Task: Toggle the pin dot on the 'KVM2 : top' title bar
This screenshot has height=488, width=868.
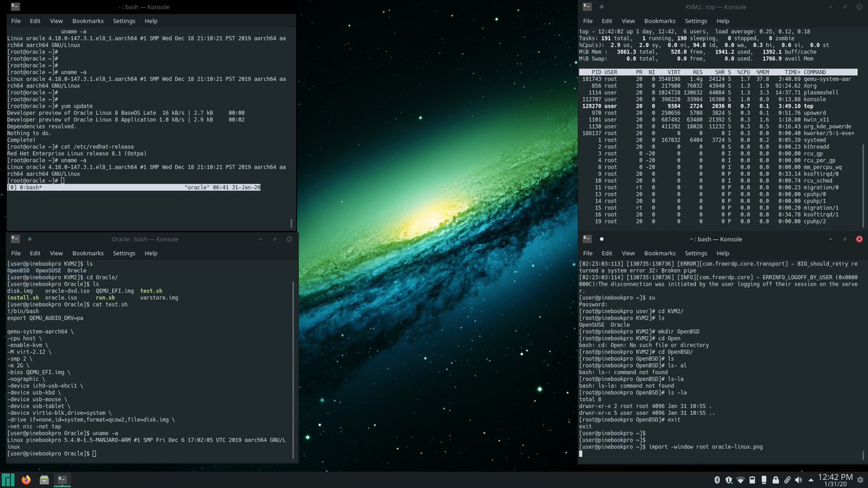Action: point(602,6)
